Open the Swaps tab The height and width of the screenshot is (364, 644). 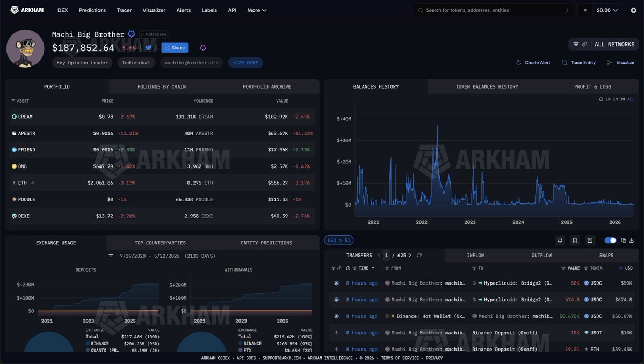pyautogui.click(x=606, y=255)
